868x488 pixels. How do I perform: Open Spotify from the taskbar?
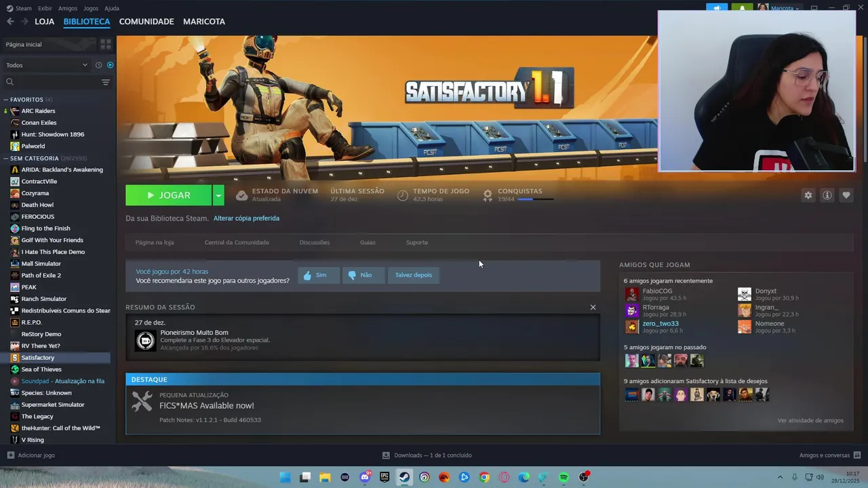564,477
